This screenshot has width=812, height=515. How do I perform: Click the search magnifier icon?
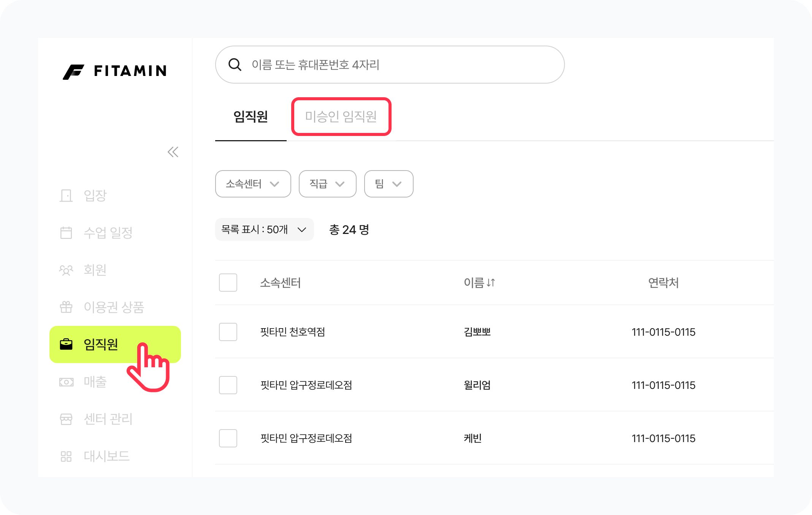click(x=235, y=65)
